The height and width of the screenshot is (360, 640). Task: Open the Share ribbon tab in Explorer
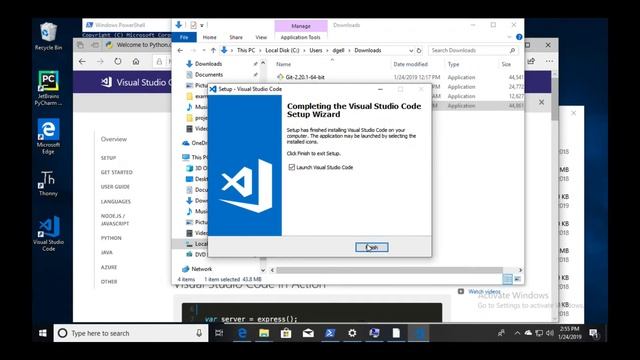(x=236, y=37)
